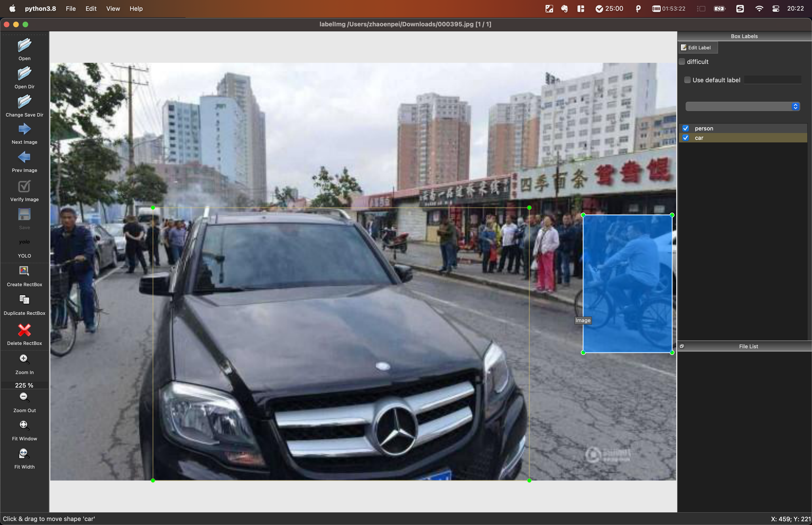
Task: Open the Help menu
Action: coord(136,8)
